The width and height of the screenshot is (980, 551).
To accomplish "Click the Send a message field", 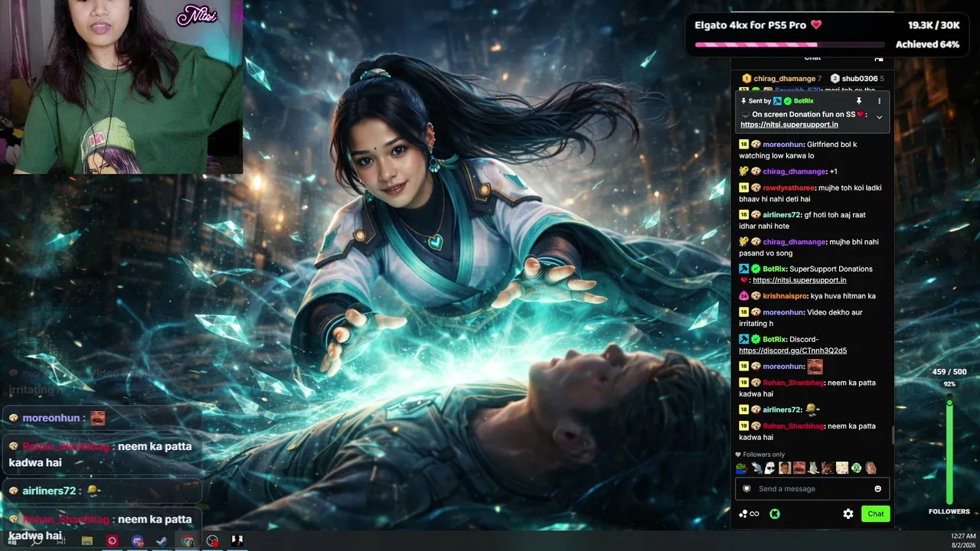I will (811, 489).
